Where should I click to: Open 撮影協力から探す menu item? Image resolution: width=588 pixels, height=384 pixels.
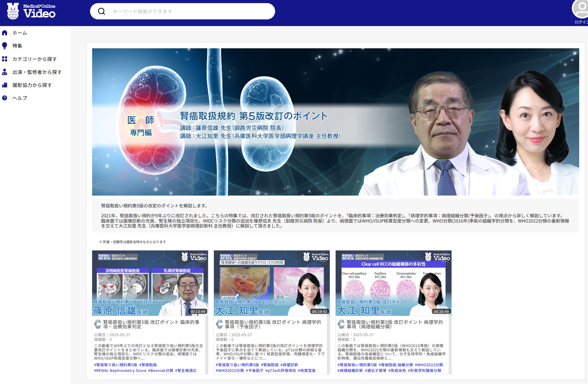(x=32, y=85)
